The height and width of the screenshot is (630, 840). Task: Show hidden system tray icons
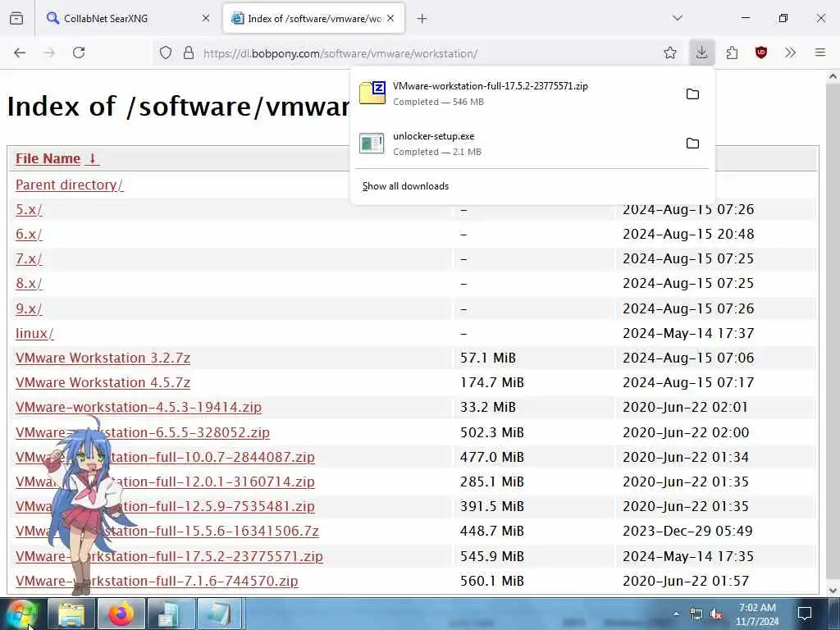pyautogui.click(x=676, y=614)
